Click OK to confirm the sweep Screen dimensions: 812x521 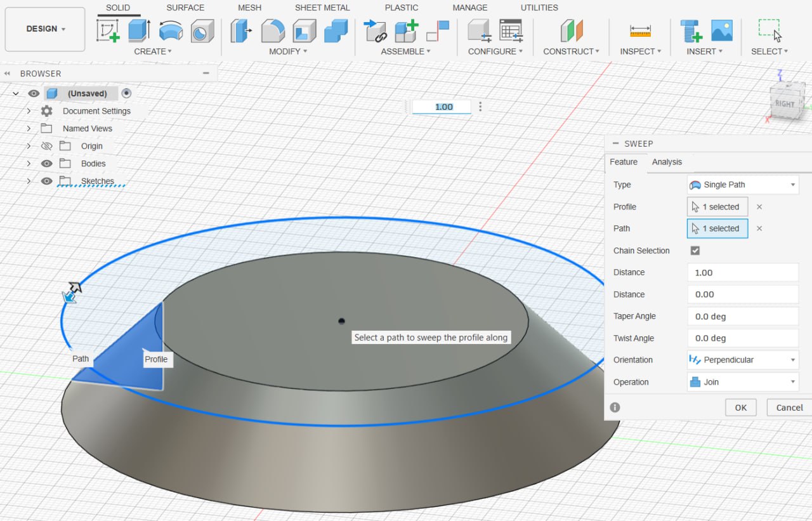click(740, 407)
